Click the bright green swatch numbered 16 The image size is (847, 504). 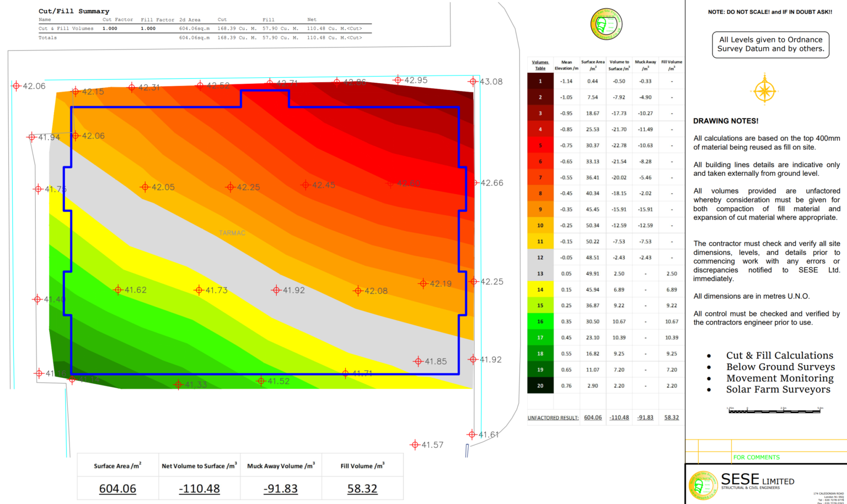coord(540,321)
